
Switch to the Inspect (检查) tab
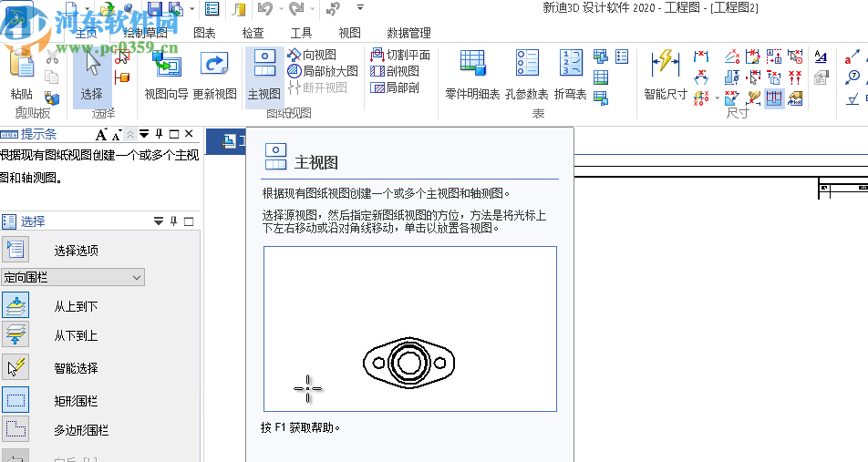click(x=253, y=33)
